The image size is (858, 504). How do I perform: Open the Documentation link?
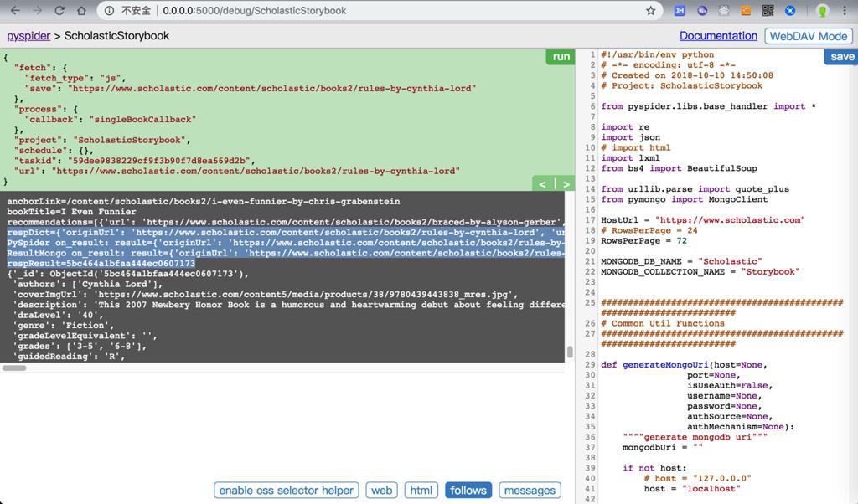718,35
